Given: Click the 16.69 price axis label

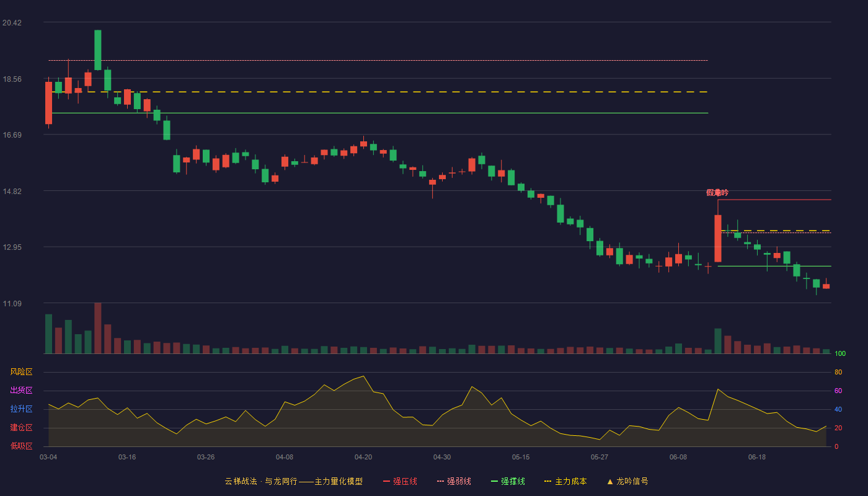Looking at the screenshot, I should click(12, 135).
